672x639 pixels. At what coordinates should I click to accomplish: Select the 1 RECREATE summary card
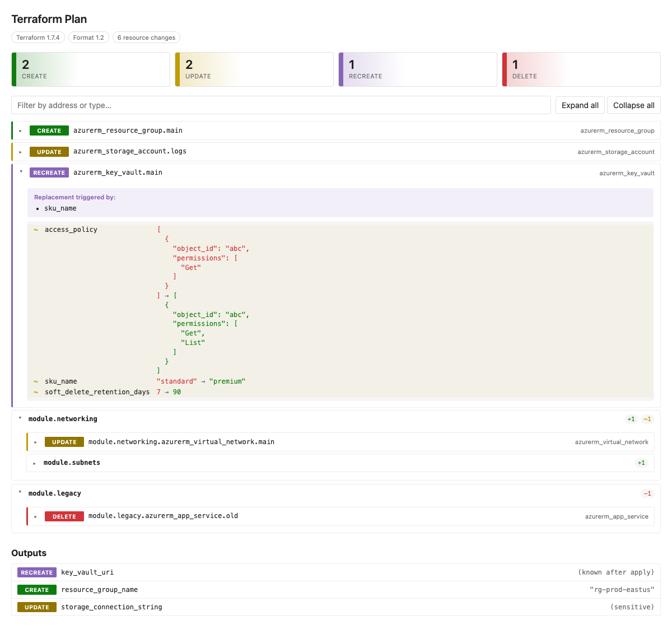[418, 69]
